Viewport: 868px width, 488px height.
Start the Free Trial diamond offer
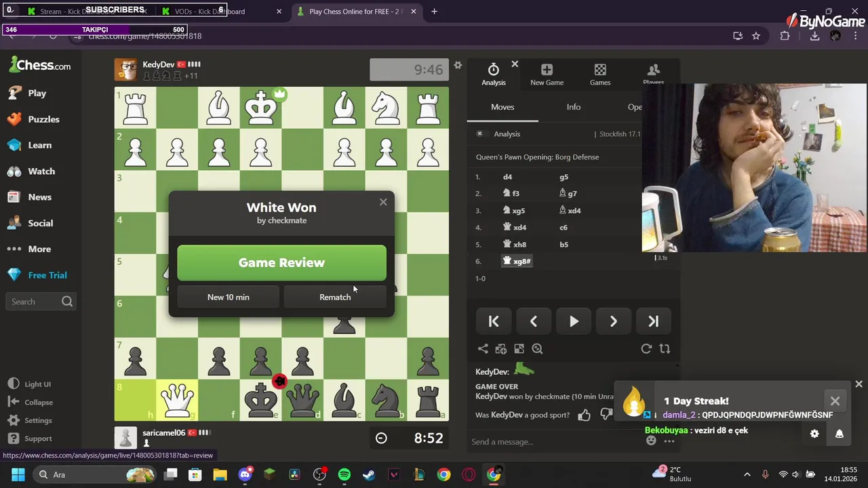[37, 275]
